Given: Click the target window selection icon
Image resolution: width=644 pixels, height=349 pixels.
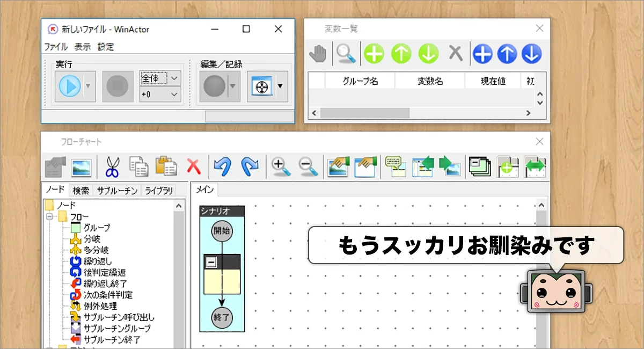Looking at the screenshot, I should (x=261, y=86).
